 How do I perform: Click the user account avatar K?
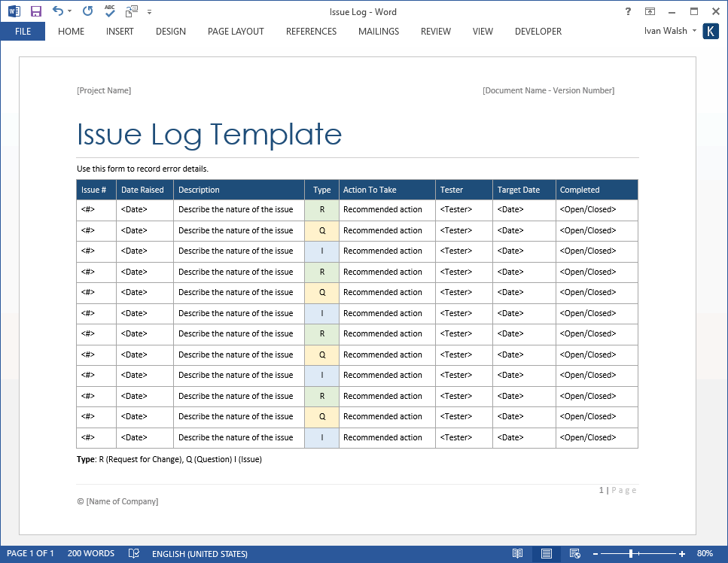(x=711, y=31)
